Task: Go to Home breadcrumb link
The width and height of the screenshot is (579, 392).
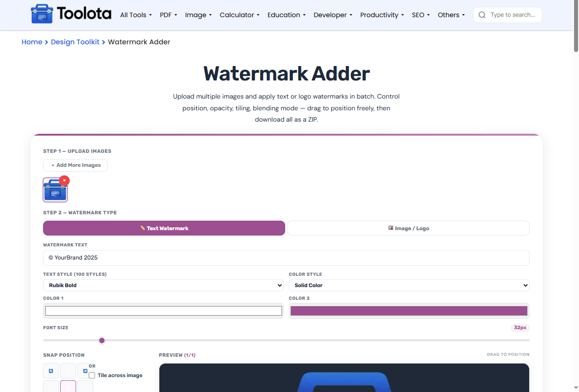Action: point(32,42)
